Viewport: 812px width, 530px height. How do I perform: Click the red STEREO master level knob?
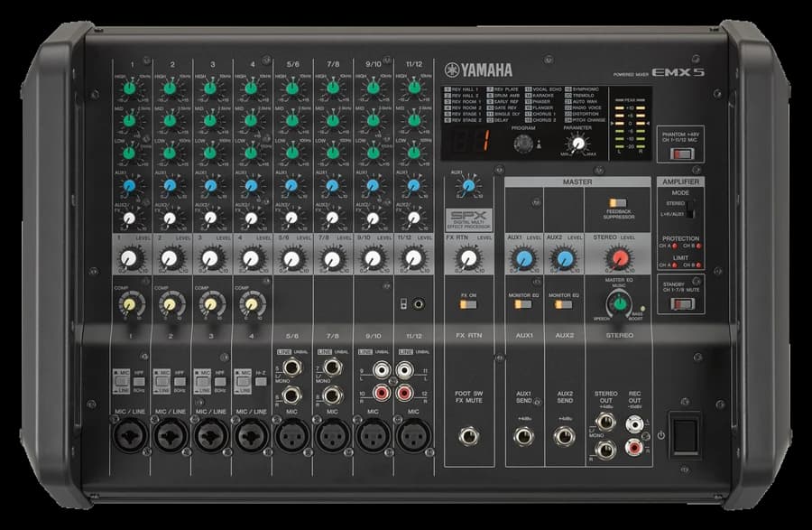point(619,257)
